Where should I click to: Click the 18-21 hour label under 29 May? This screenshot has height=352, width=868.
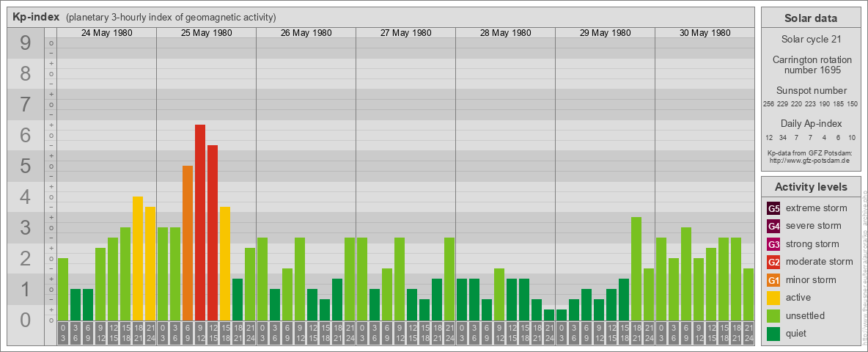[x=636, y=333]
